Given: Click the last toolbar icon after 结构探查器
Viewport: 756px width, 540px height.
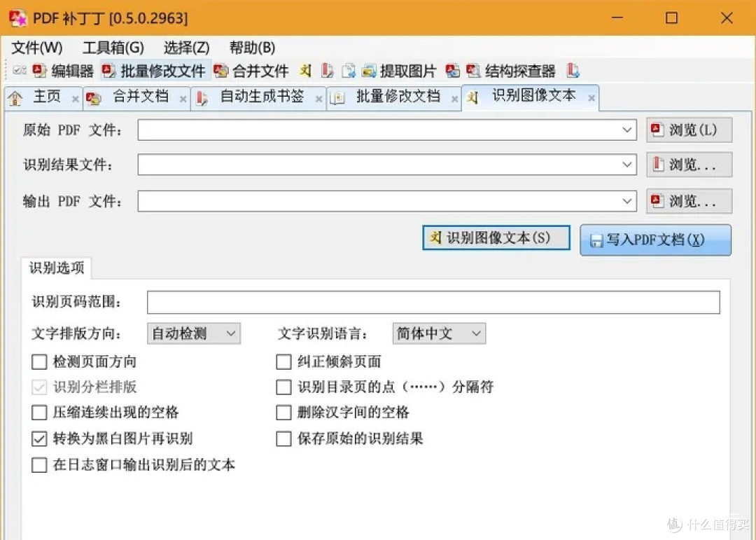Looking at the screenshot, I should pos(573,70).
